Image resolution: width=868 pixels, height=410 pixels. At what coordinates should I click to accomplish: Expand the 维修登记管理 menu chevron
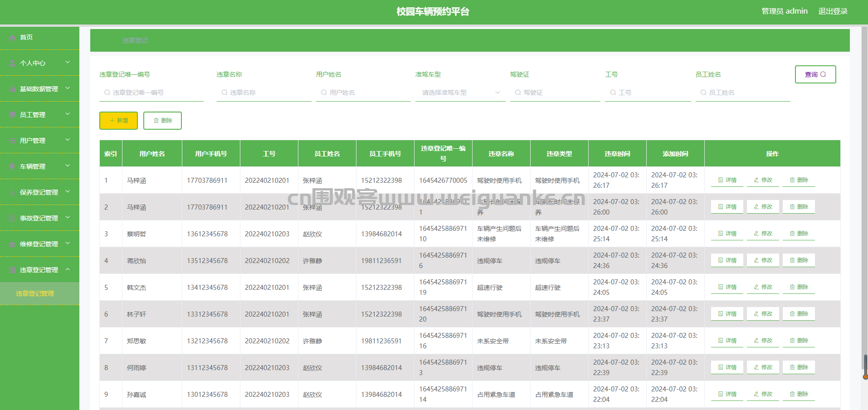click(68, 243)
